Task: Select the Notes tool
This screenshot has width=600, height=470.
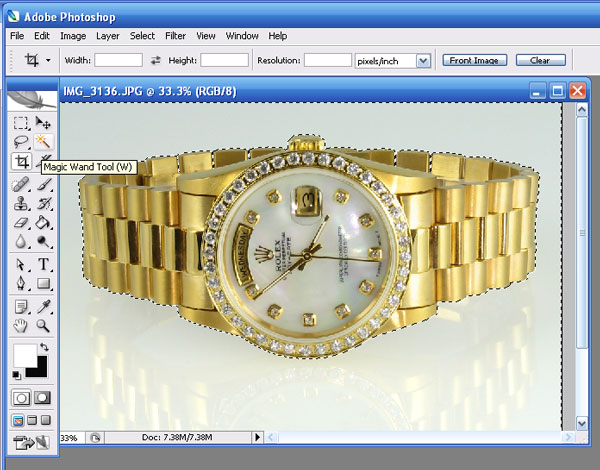Action: (x=21, y=307)
